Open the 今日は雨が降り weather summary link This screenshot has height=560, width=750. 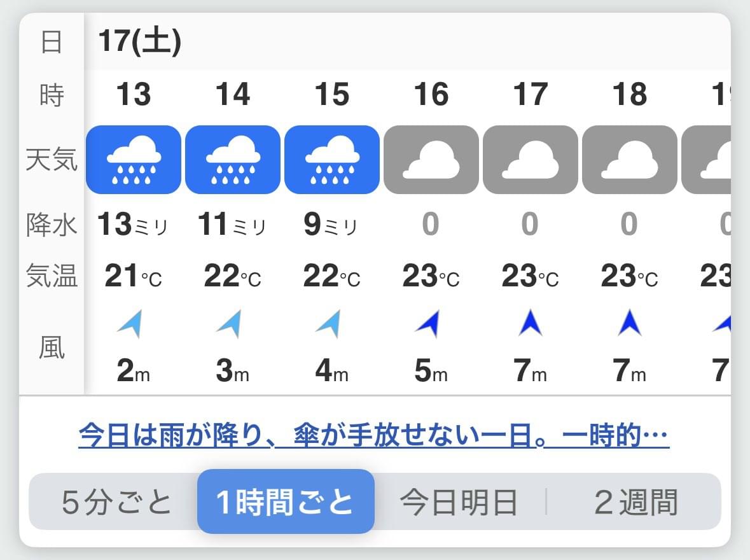click(x=373, y=435)
